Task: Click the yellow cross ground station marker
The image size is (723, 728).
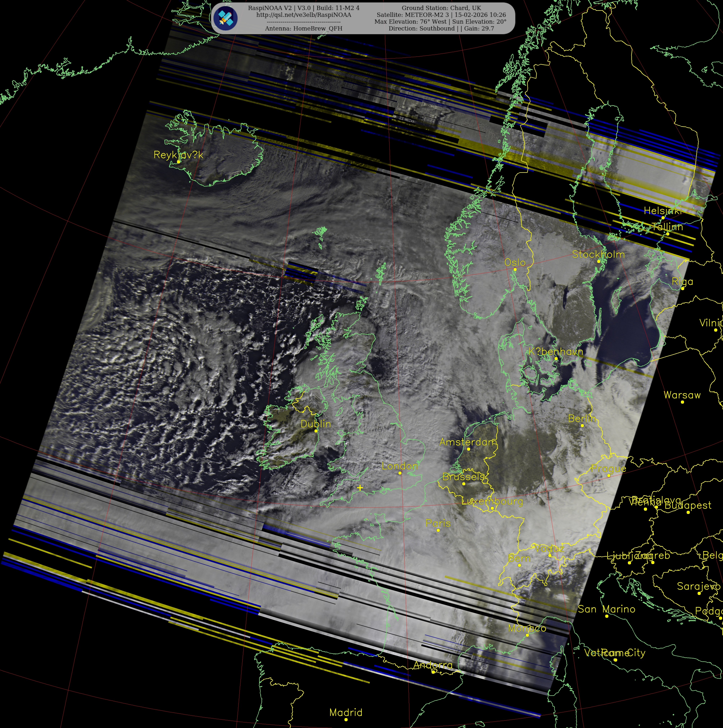Action: tap(360, 488)
